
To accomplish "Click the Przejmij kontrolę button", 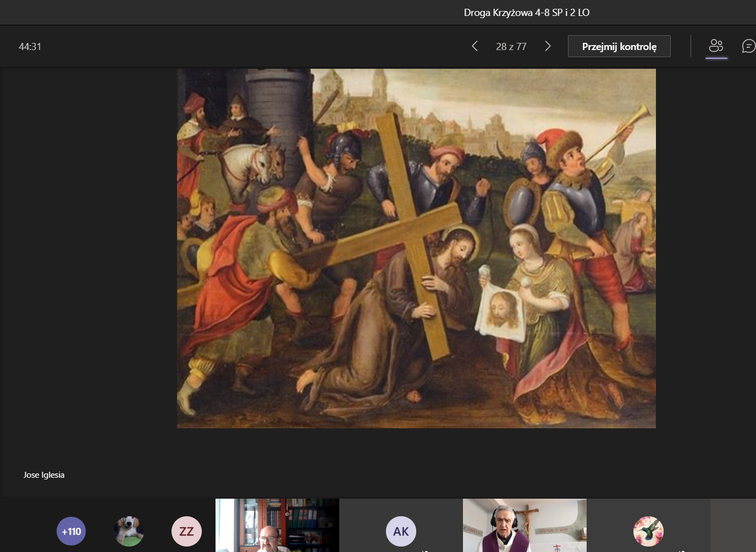I will (619, 46).
